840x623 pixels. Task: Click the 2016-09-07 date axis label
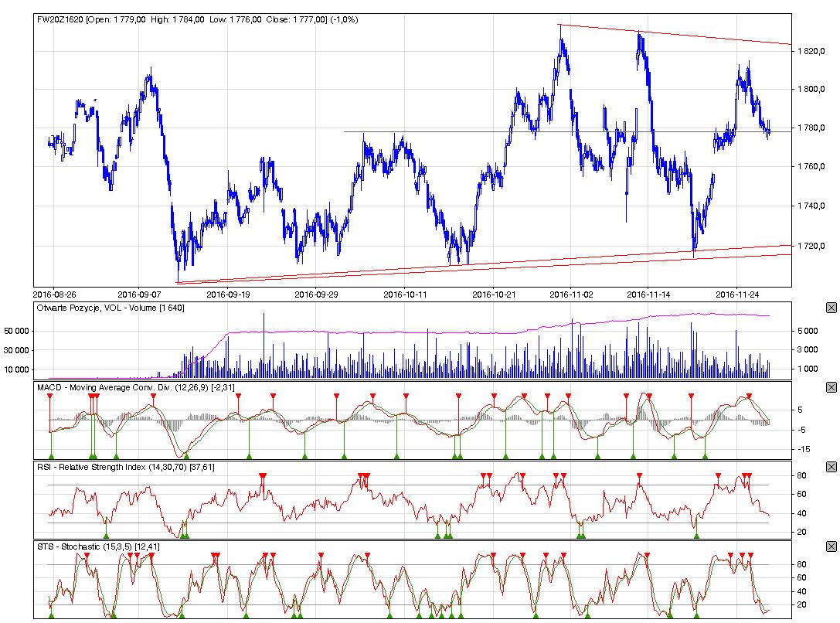[x=139, y=294]
